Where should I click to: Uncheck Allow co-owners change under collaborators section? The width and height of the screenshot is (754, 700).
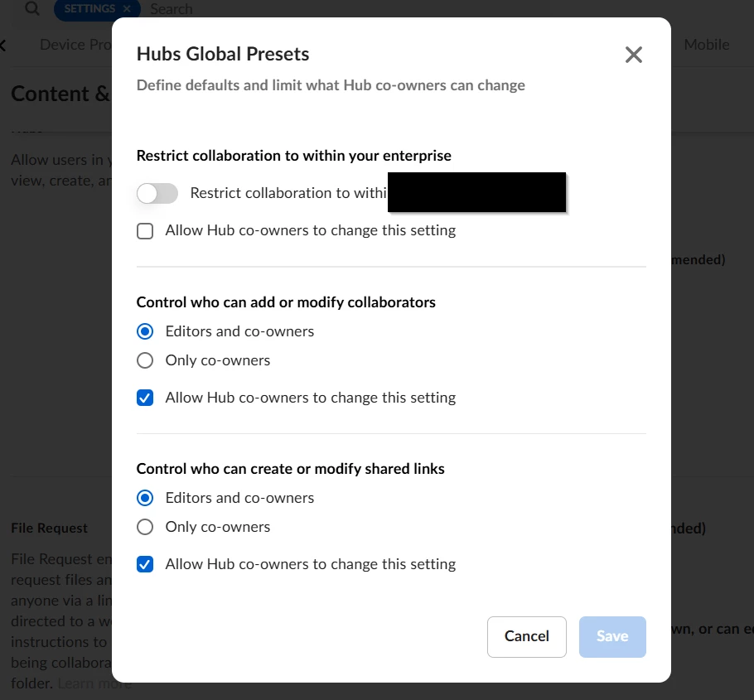pyautogui.click(x=145, y=398)
